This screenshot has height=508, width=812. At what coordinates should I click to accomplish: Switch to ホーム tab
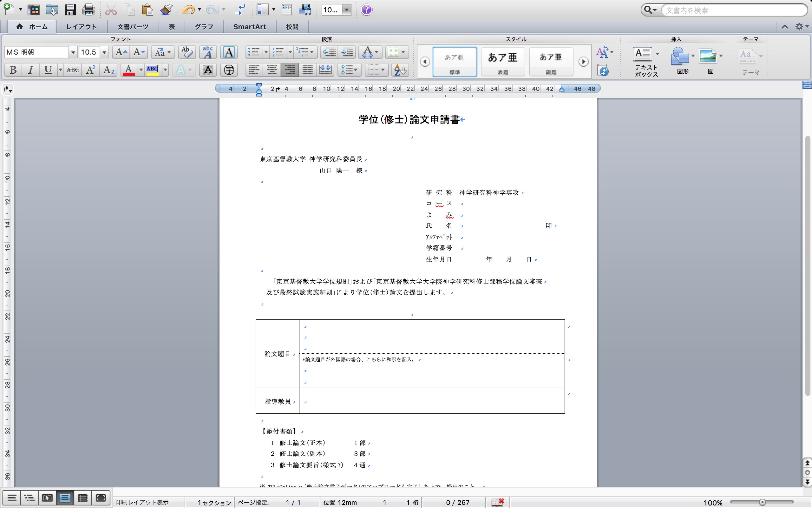[x=32, y=27]
